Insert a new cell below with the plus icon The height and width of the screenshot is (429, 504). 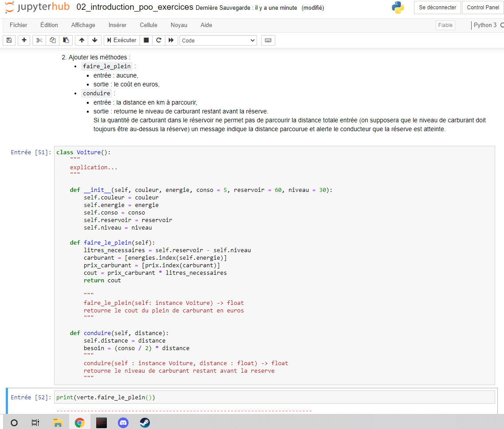tap(23, 40)
